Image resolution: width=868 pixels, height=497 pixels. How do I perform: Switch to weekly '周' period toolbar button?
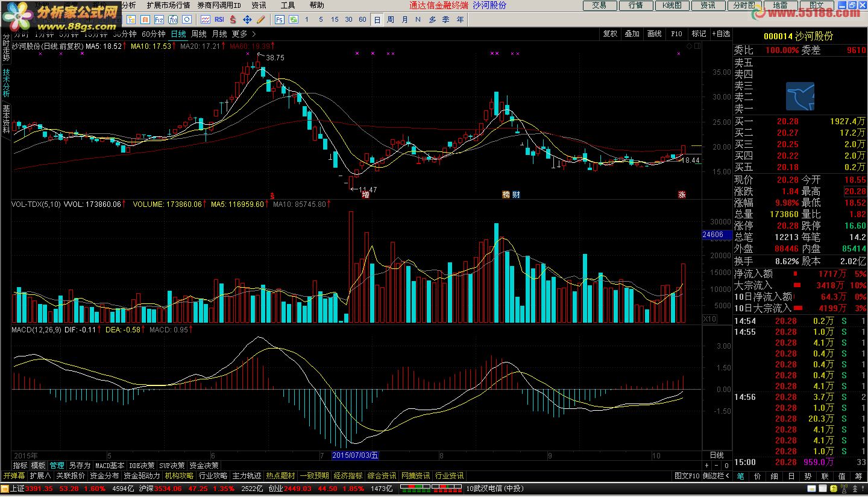pyautogui.click(x=391, y=19)
